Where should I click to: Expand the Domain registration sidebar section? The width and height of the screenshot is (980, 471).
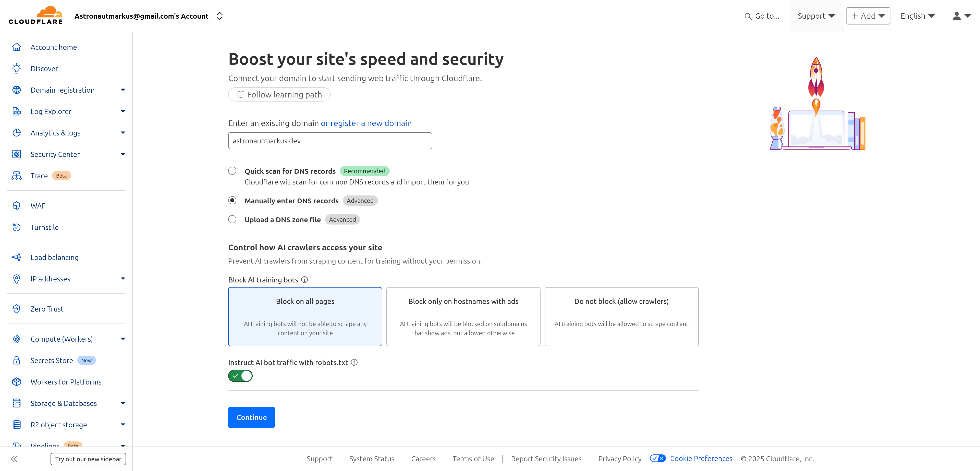[x=122, y=90]
